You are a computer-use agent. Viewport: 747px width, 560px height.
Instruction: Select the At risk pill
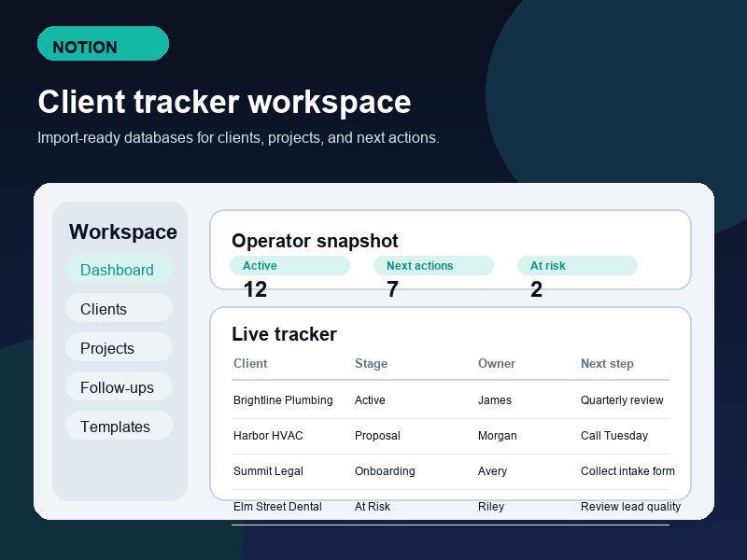577,265
